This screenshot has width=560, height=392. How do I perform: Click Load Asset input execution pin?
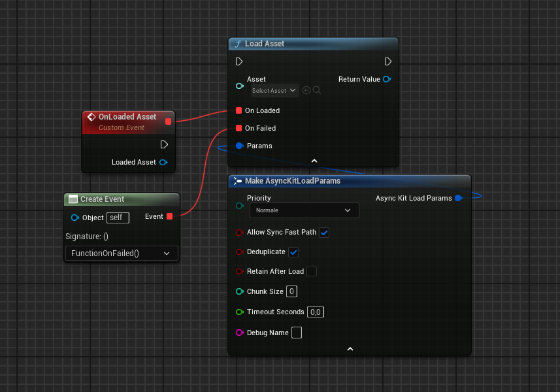(x=239, y=61)
